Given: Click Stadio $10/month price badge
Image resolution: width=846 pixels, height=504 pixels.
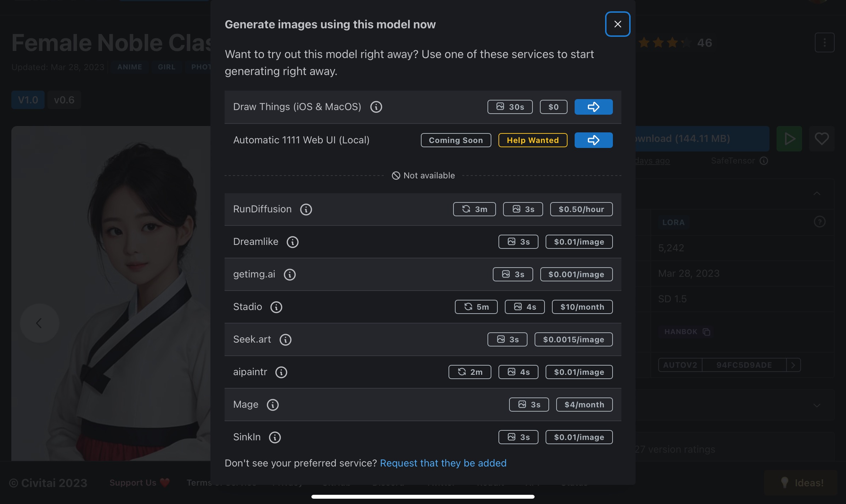Looking at the screenshot, I should pyautogui.click(x=582, y=307).
